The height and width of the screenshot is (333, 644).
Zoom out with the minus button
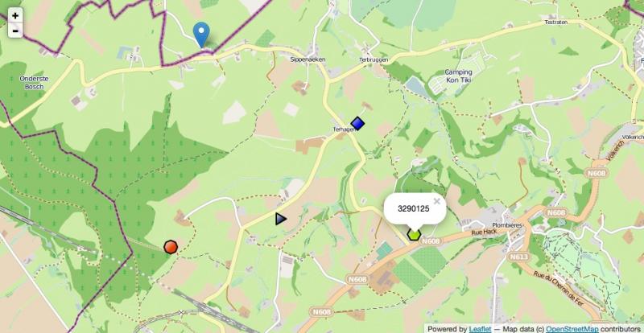[x=15, y=31]
